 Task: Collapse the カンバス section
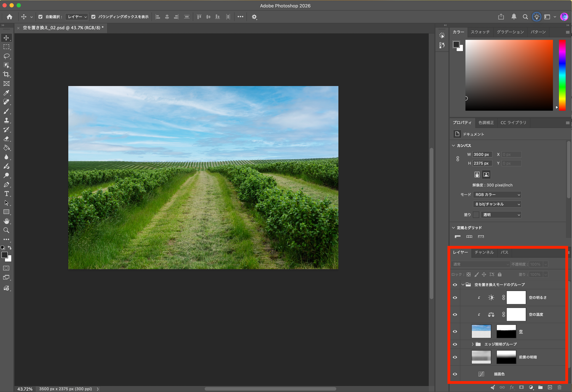point(453,146)
